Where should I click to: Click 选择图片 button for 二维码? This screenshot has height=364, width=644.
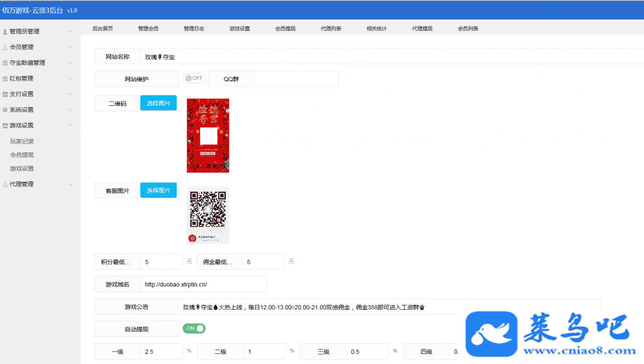point(158,103)
